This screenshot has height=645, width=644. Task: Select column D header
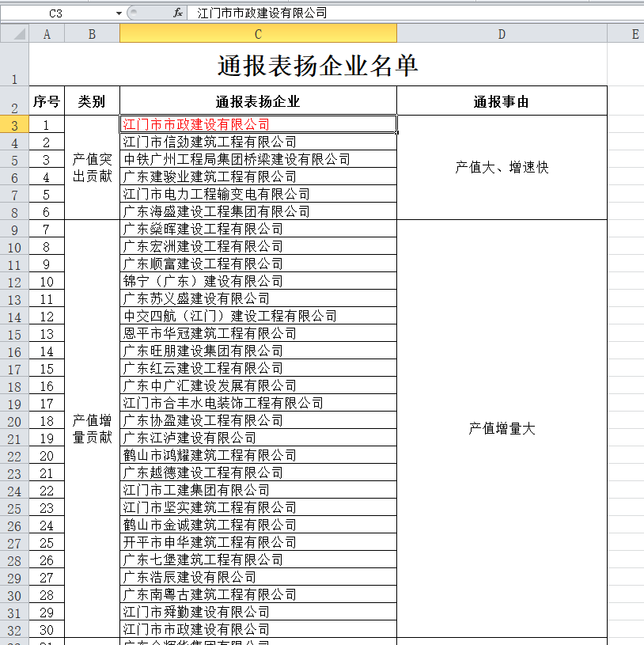(502, 33)
